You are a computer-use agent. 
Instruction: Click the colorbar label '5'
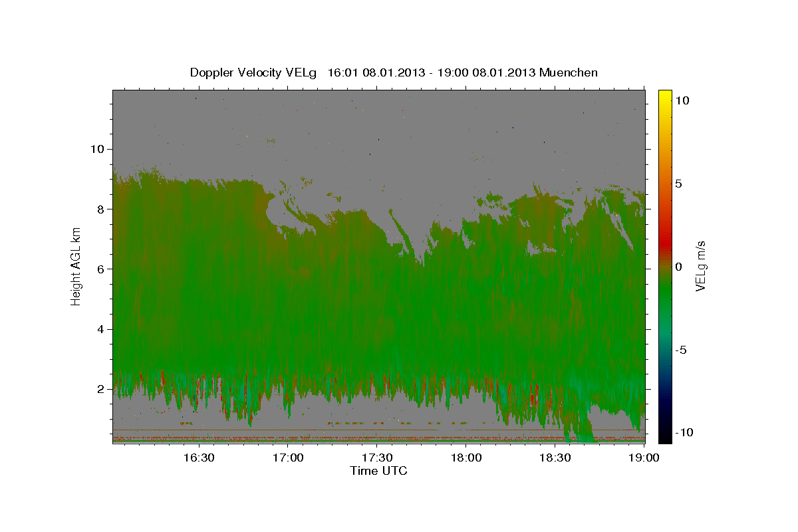679,183
